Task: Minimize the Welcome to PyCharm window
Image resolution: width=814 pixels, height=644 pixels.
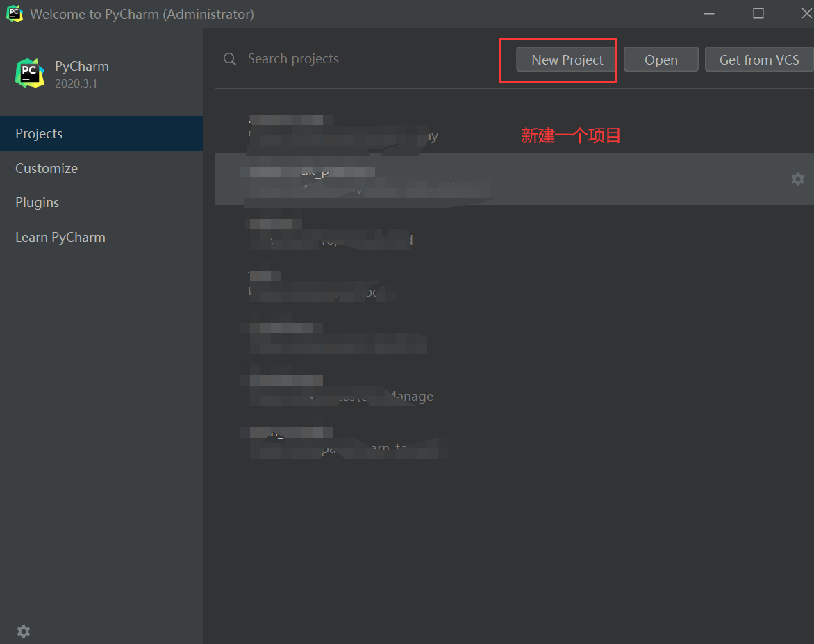Action: [709, 13]
